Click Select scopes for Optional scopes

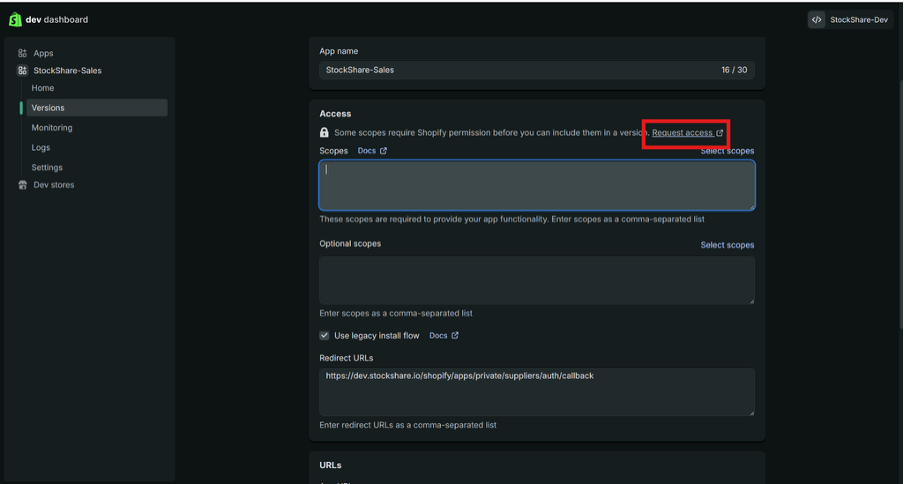click(x=727, y=245)
